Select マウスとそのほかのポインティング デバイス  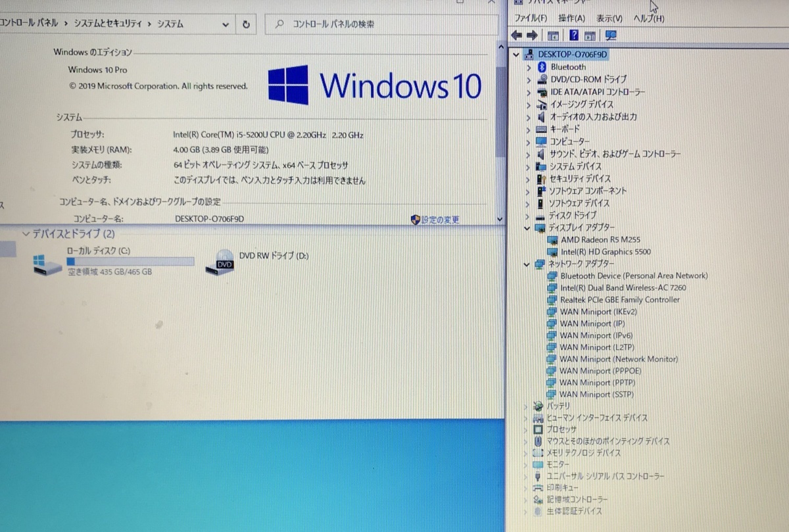pos(608,441)
